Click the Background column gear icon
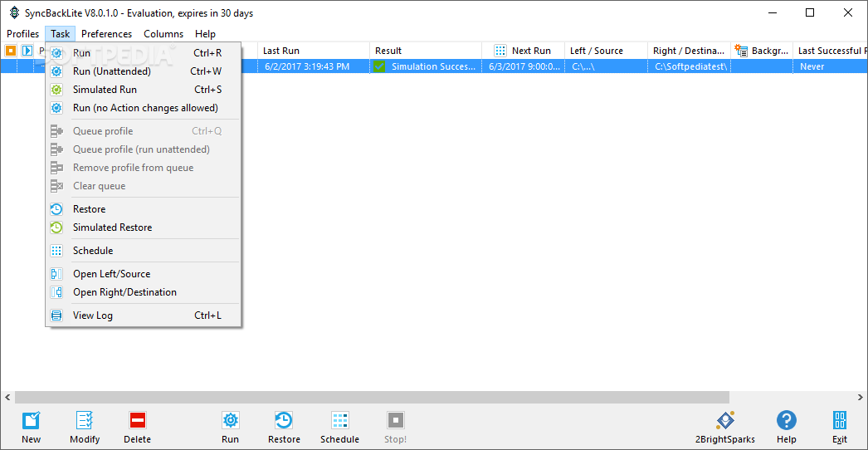This screenshot has height=450, width=868. [x=741, y=51]
